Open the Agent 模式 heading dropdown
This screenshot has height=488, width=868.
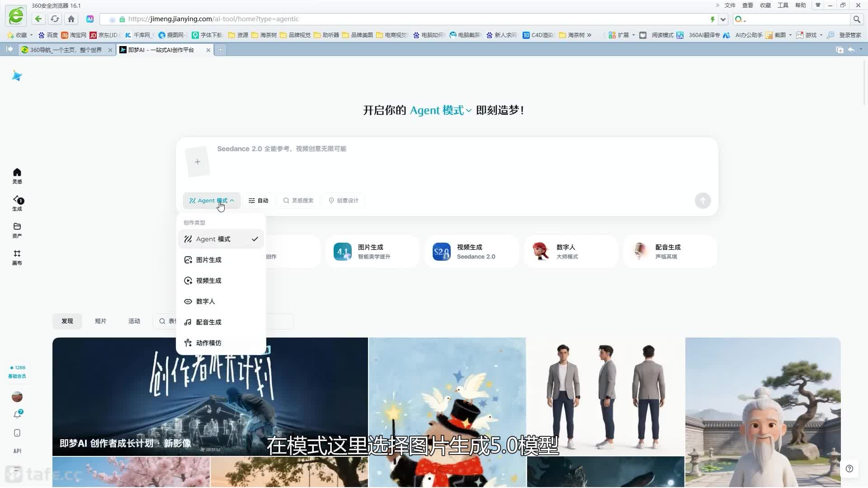click(441, 110)
